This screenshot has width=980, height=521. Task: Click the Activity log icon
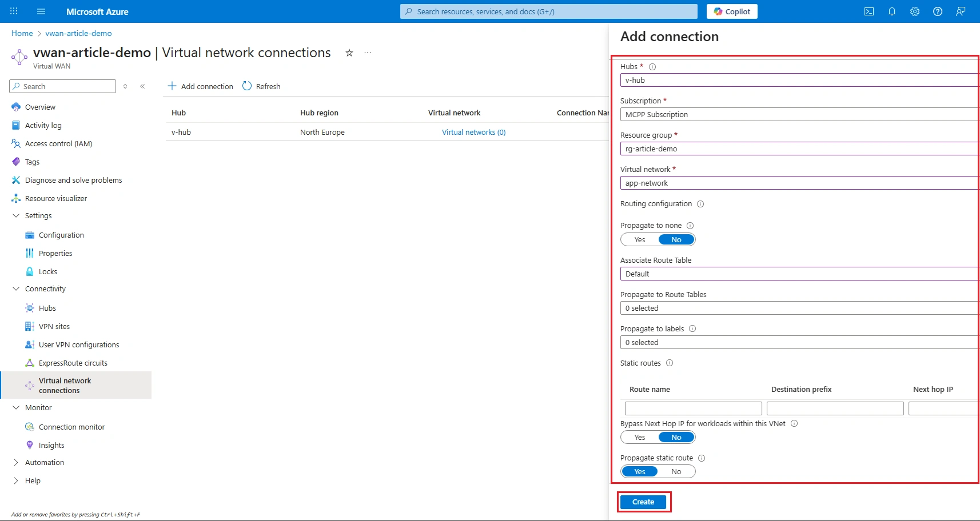click(x=16, y=125)
